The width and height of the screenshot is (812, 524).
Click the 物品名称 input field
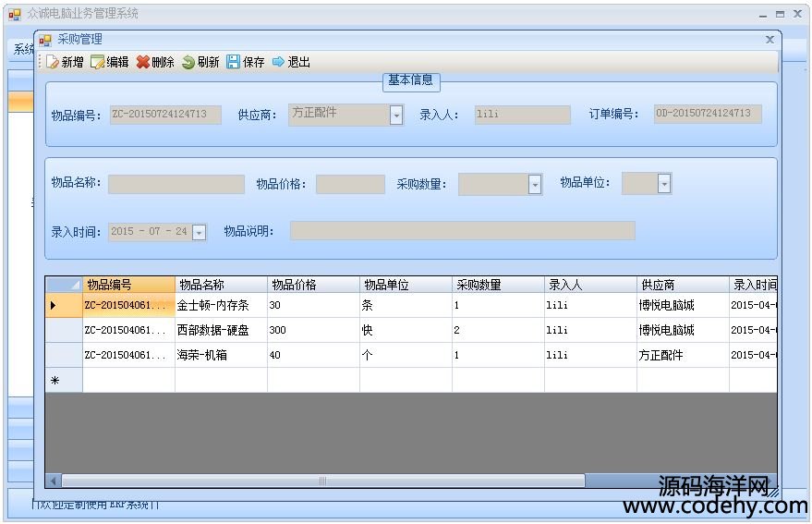176,185
